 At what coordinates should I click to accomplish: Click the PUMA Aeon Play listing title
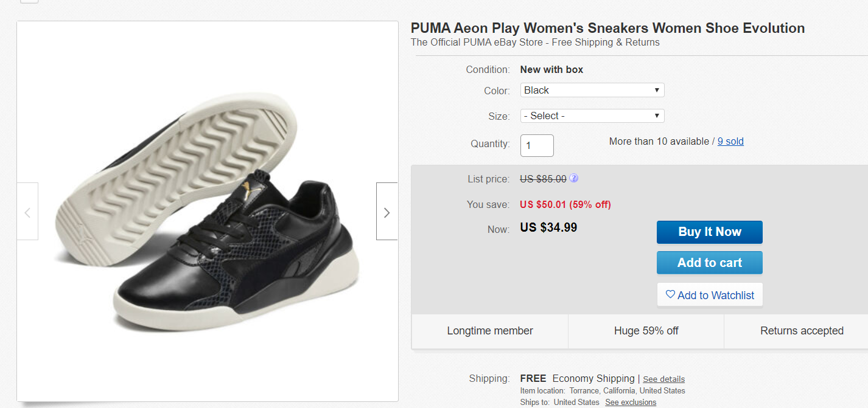pos(607,28)
